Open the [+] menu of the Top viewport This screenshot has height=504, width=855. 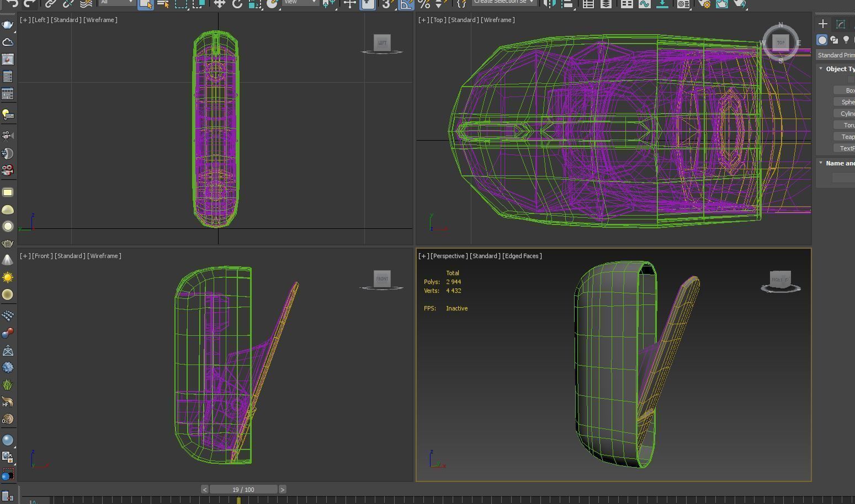(423, 20)
